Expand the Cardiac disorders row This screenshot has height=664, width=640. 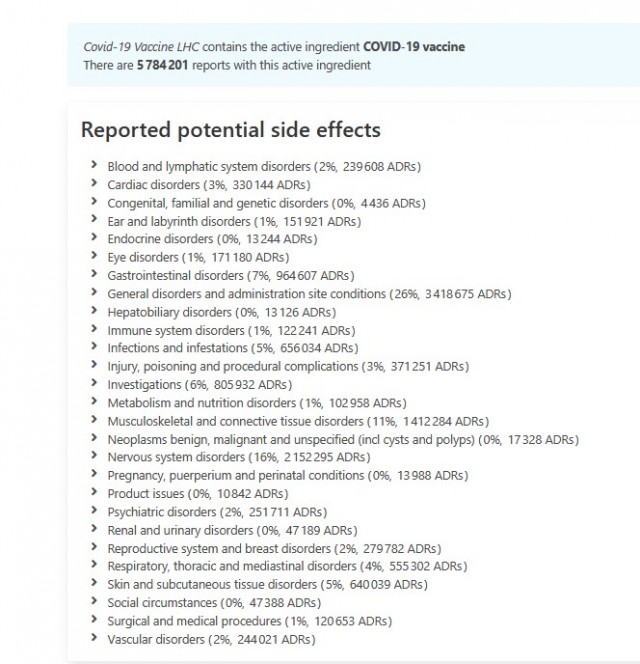pyautogui.click(x=93, y=184)
